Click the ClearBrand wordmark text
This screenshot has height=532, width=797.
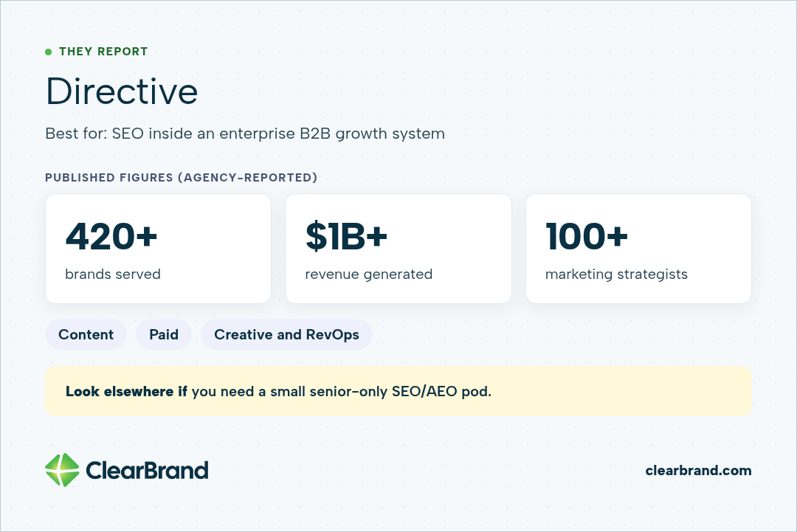pos(147,471)
